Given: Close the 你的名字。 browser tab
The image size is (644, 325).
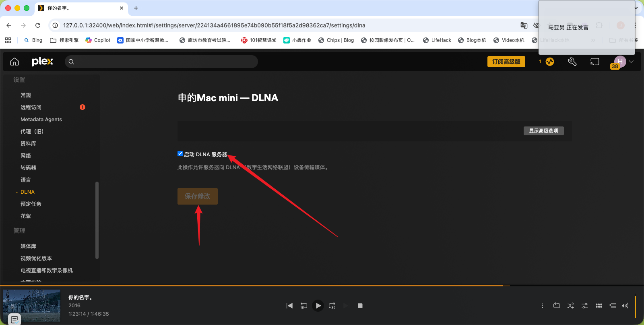Looking at the screenshot, I should (x=122, y=8).
